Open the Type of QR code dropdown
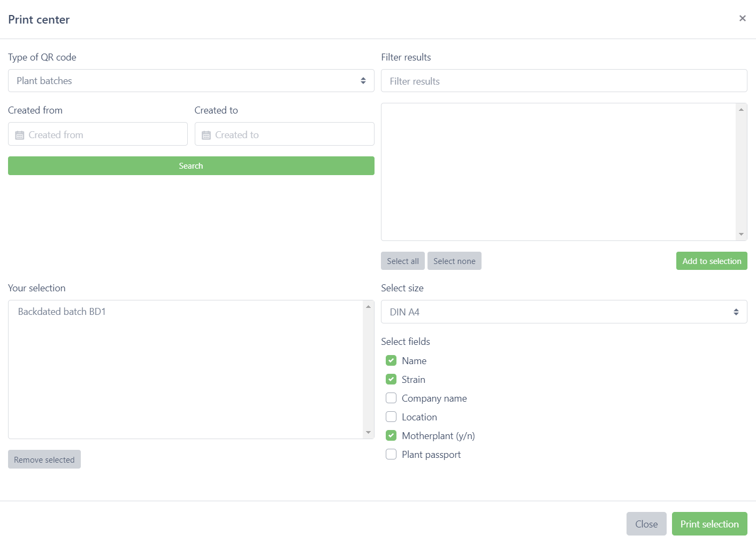The height and width of the screenshot is (543, 756). (191, 81)
